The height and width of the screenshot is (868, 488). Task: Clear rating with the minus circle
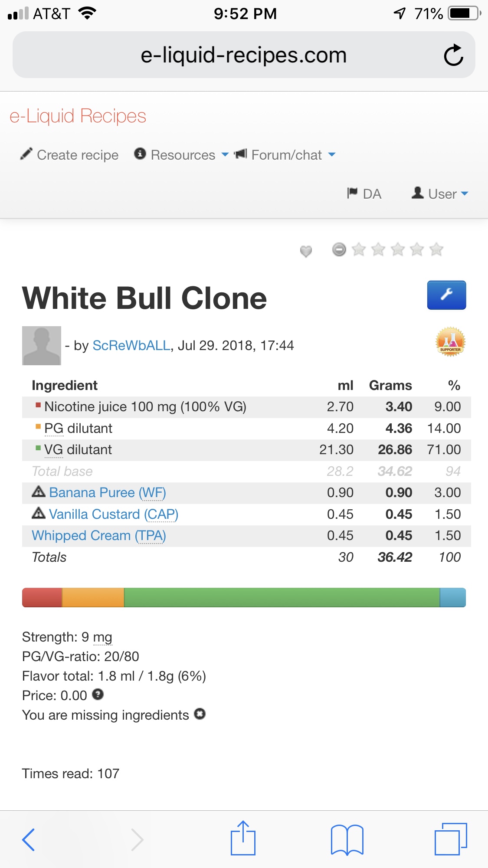(339, 249)
